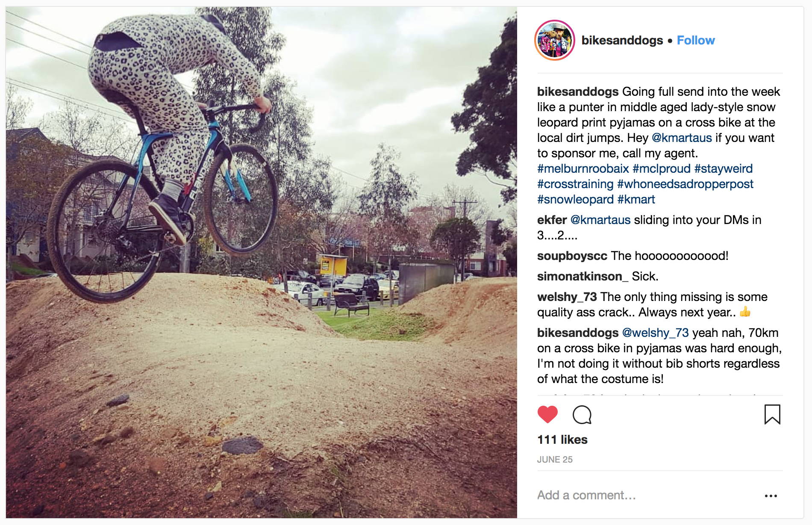Image resolution: width=812 pixels, height=525 pixels.
Task: Save post with the bookmark icon
Action: [772, 414]
